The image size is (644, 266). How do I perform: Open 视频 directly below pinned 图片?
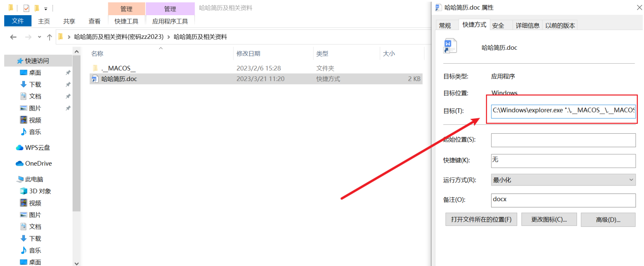tap(35, 120)
